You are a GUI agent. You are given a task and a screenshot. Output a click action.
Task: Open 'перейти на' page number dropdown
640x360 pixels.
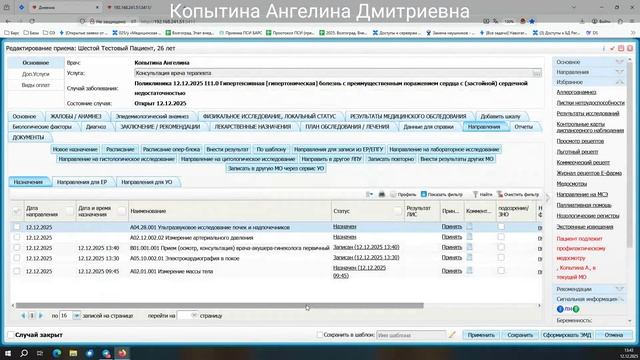[x=194, y=316]
